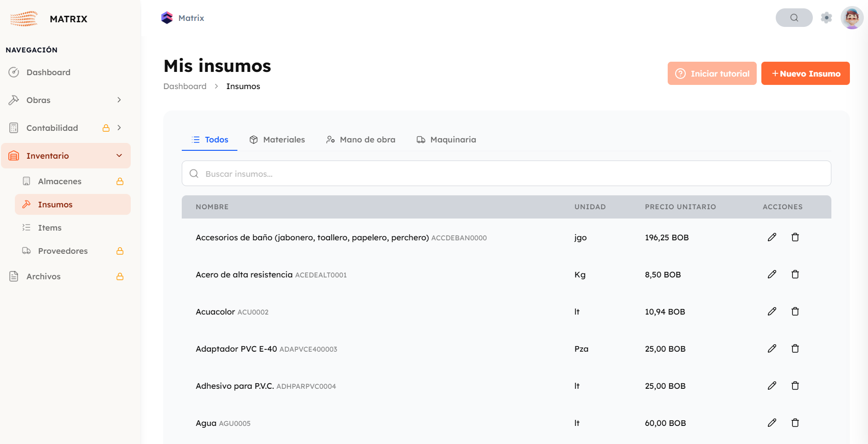Edit the Accesorios de baño entry
Viewport: 868px width, 444px height.
pos(772,237)
